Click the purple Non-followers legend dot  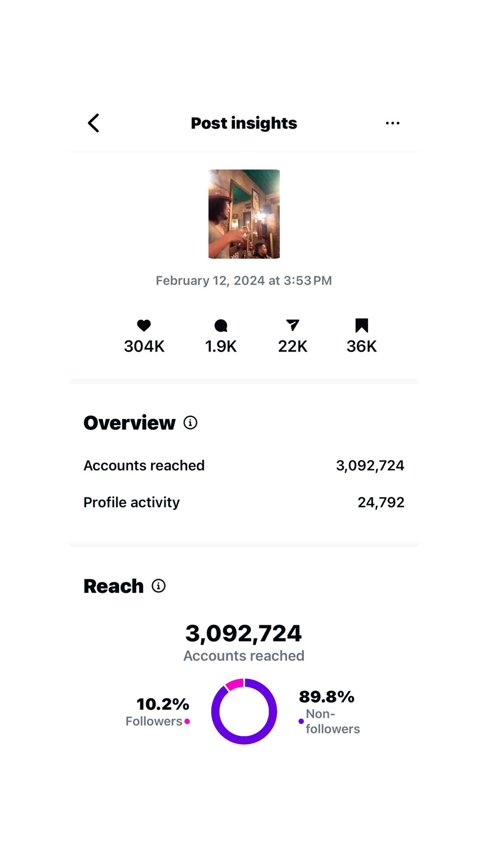(x=301, y=722)
